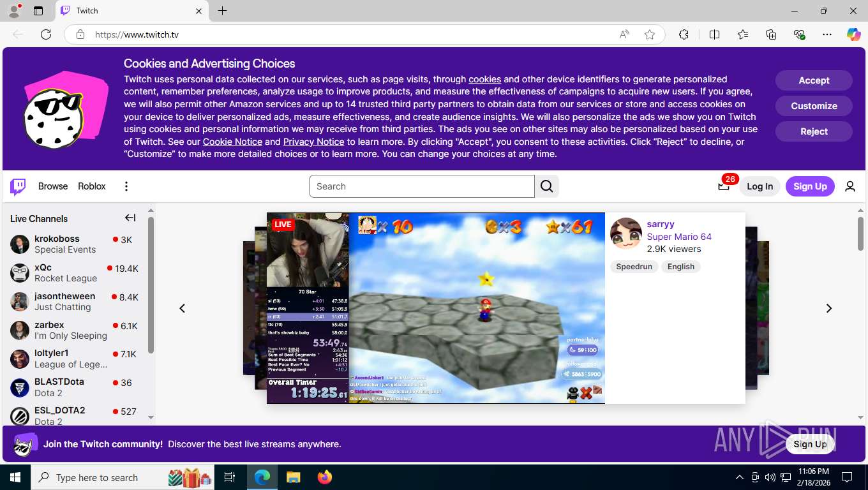Image resolution: width=868 pixels, height=490 pixels.
Task: Click jasontheween channel avatar
Action: coord(20,302)
